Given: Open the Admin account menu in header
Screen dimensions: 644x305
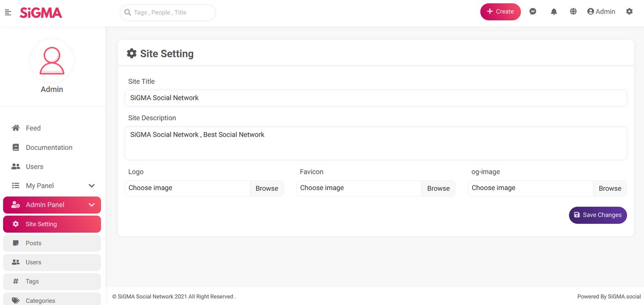Looking at the screenshot, I should (x=601, y=12).
